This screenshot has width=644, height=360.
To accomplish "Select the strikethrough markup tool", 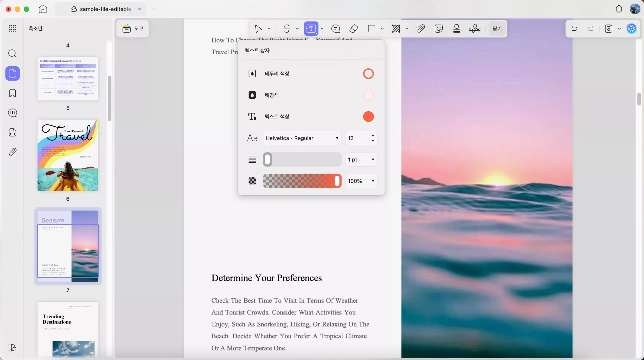I will (x=287, y=29).
